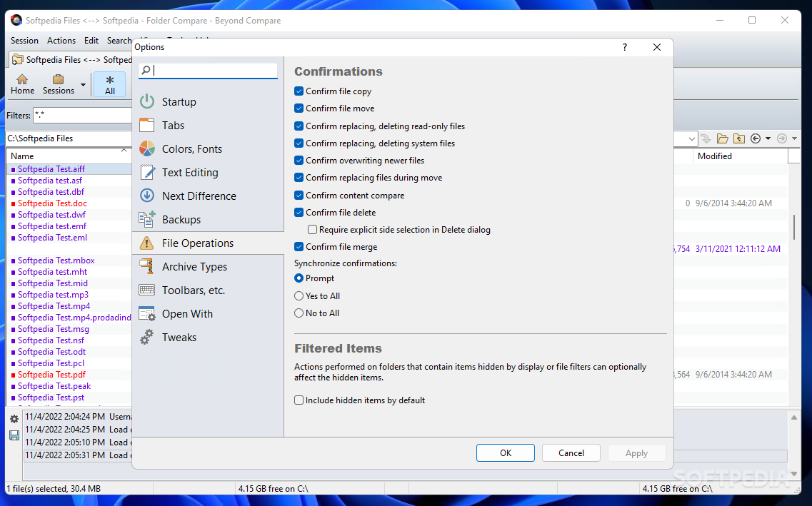Image resolution: width=812 pixels, height=506 pixels.
Task: Toggle Confirm overwriting newer files checkbox
Action: (x=299, y=161)
